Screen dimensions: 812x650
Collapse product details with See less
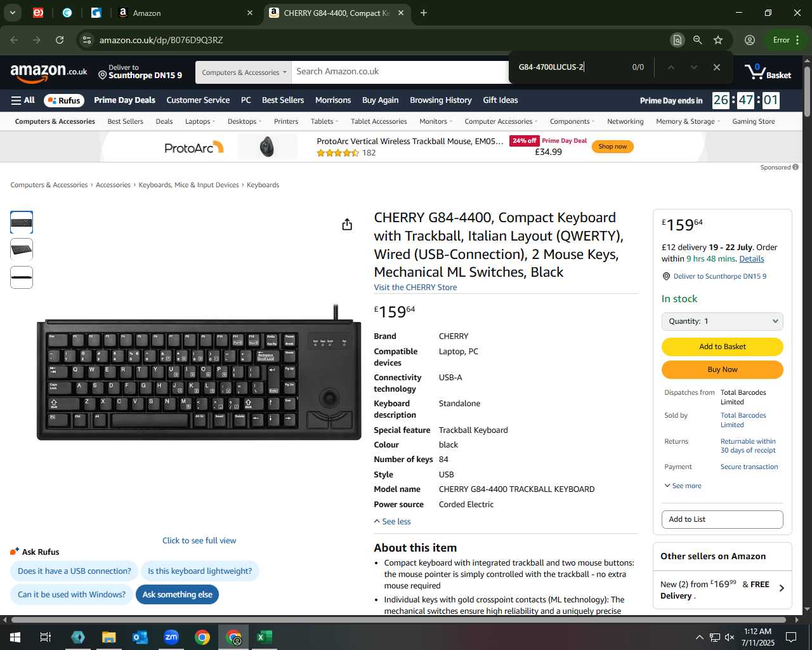(x=392, y=522)
